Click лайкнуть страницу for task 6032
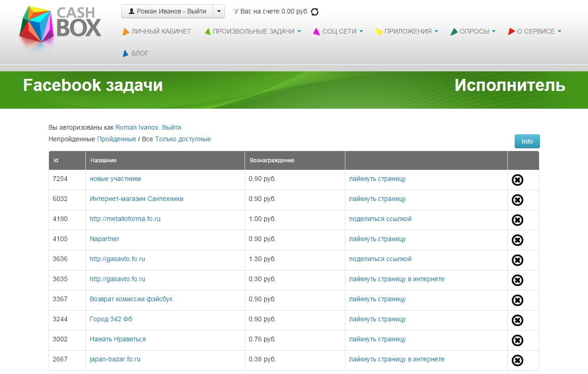The width and height of the screenshot is (588, 374). pos(378,199)
